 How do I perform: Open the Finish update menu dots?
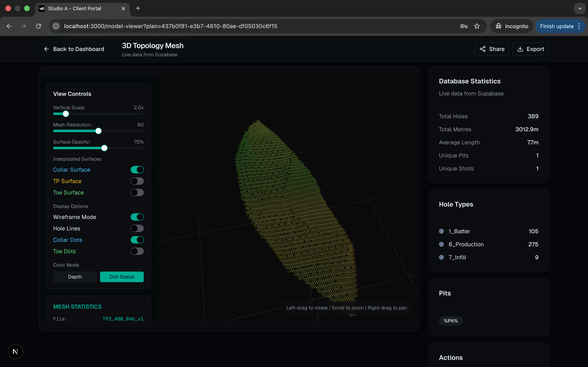[579, 26]
